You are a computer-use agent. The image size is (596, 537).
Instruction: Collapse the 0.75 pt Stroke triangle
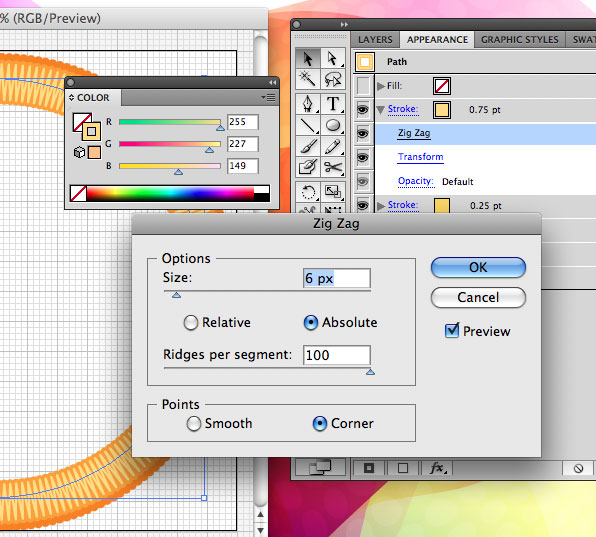point(380,110)
